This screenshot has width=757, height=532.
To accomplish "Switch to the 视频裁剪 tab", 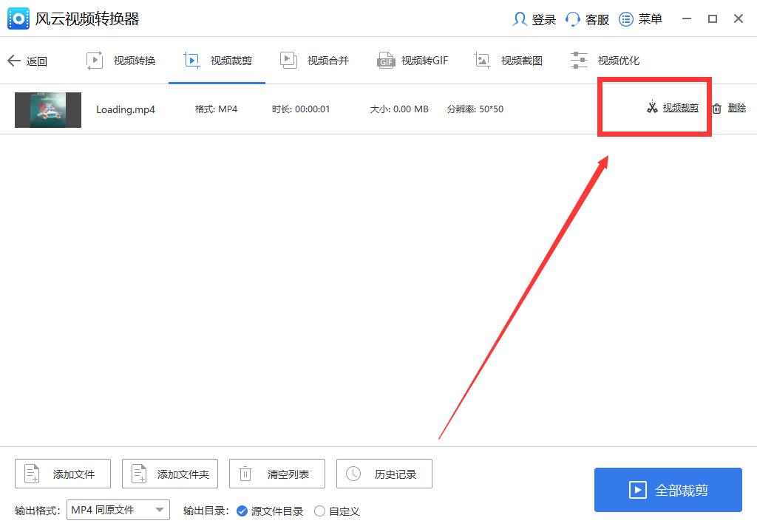I will click(x=217, y=61).
